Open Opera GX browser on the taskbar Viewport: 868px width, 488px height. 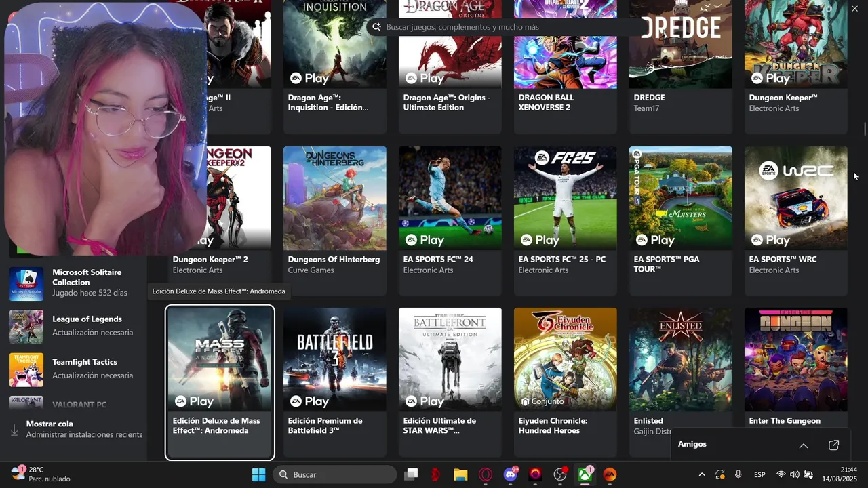pyautogui.click(x=486, y=474)
